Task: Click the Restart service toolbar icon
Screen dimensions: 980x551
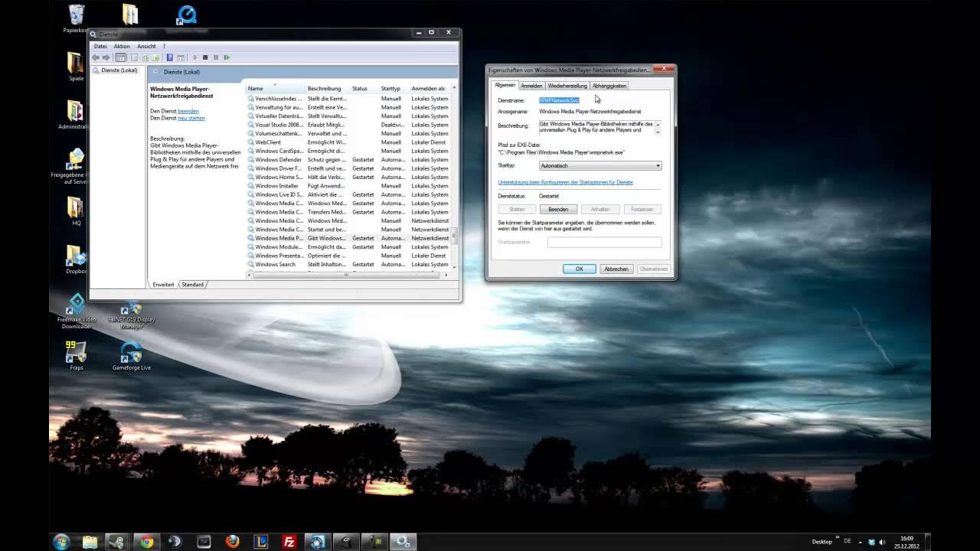Action: tap(227, 57)
